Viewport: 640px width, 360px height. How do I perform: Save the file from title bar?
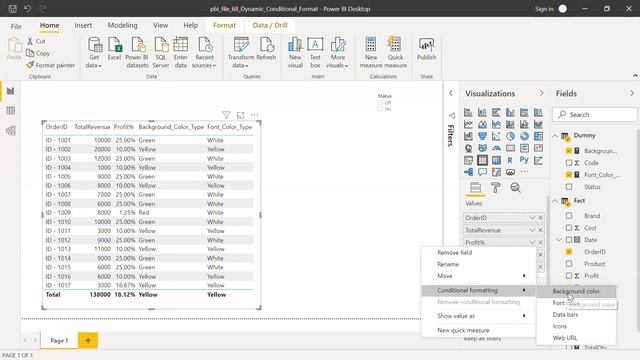coord(13,9)
